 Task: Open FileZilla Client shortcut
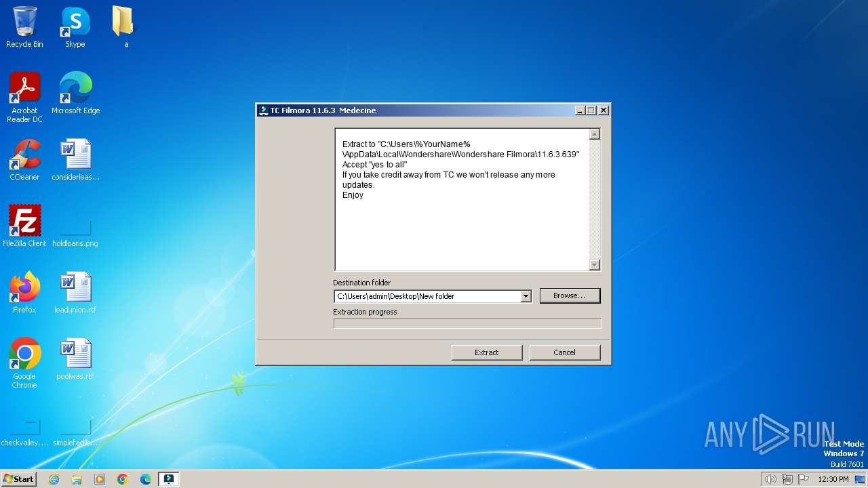click(x=24, y=226)
